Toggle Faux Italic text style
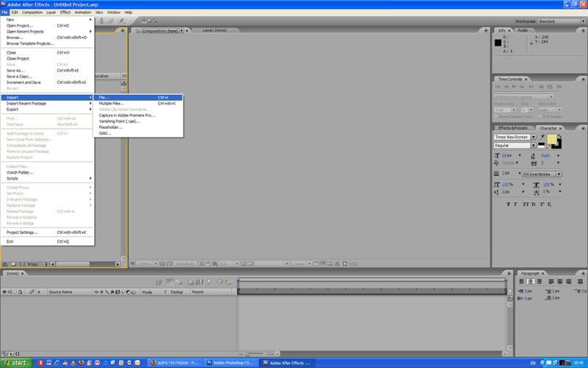 click(x=515, y=205)
